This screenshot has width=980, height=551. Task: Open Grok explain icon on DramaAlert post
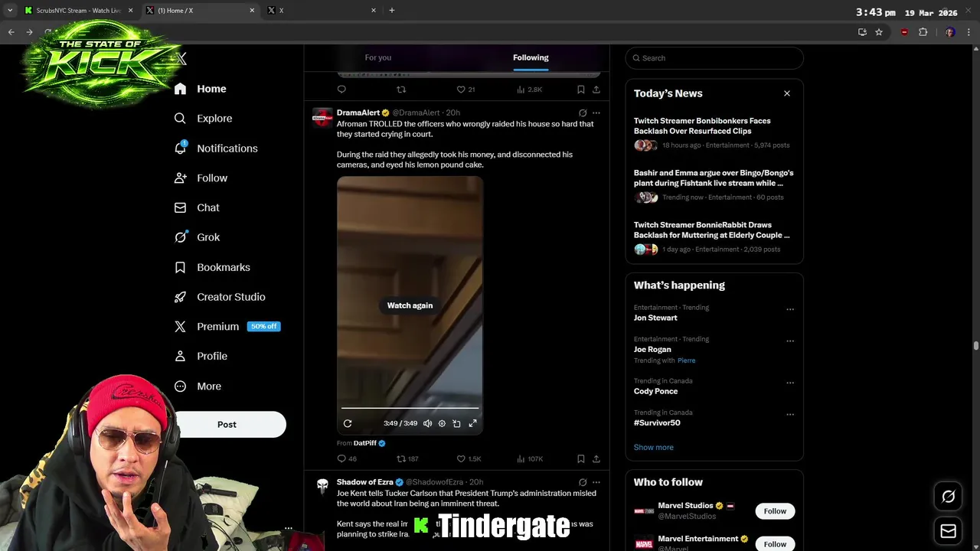[x=583, y=113]
